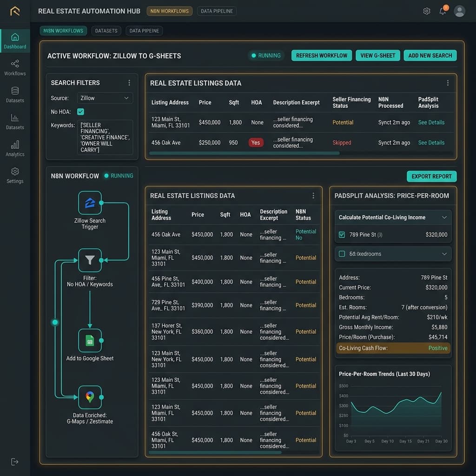Select the Add to Google Sheet node
Screen dimensions: 476x476
pyautogui.click(x=90, y=340)
